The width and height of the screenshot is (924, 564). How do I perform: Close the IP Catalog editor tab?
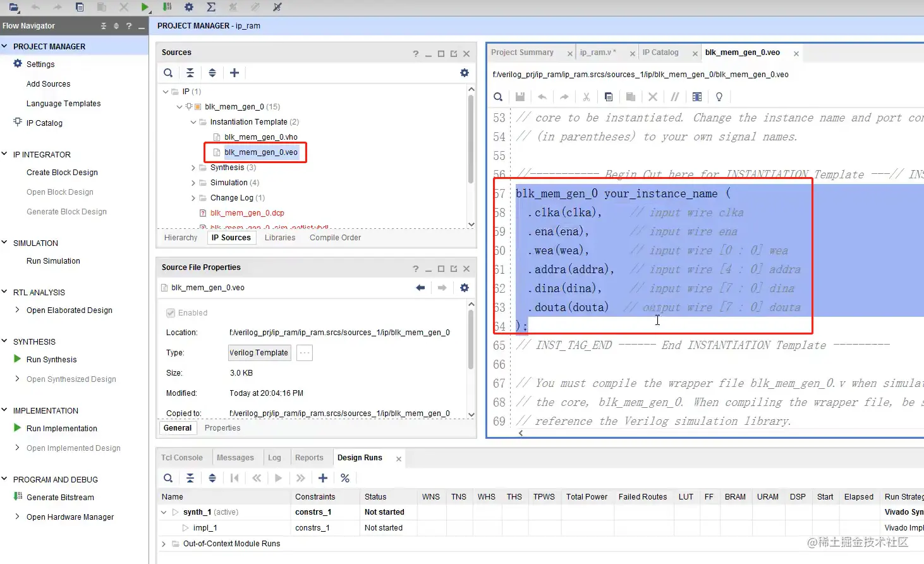[695, 54]
